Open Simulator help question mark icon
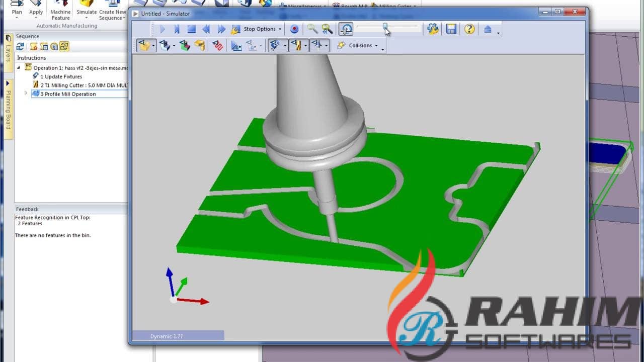644x362 pixels. pos(469,29)
